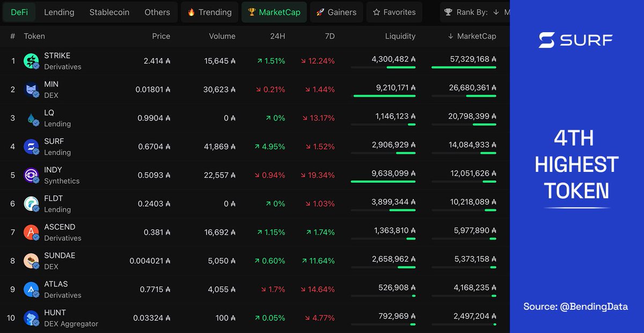Select the Trending filter button
This screenshot has width=644, height=333.
pyautogui.click(x=209, y=12)
